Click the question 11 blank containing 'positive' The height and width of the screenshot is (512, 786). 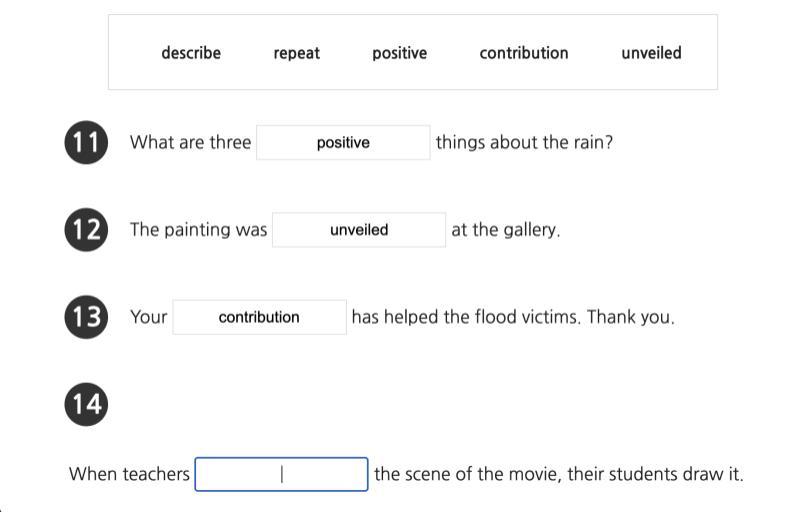pyautogui.click(x=343, y=143)
